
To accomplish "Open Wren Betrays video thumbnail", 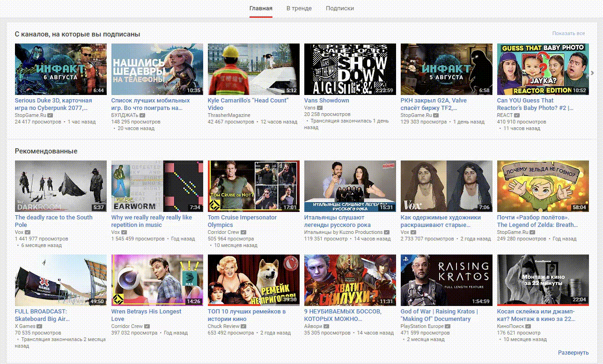I will 157,280.
